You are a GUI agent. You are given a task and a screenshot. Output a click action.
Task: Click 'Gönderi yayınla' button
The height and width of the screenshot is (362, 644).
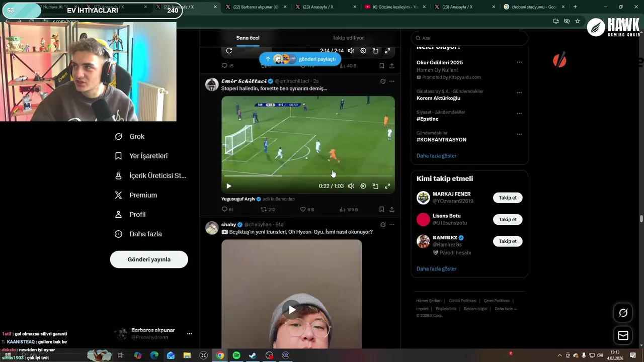coord(149,259)
